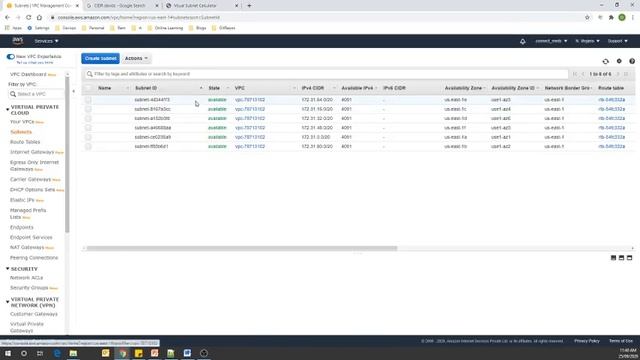Open VPC Dashboard link

[x=28, y=74]
